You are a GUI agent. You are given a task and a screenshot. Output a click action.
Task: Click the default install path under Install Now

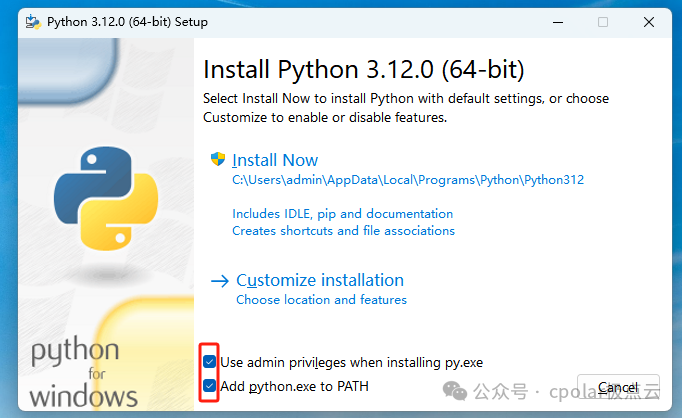click(x=407, y=180)
